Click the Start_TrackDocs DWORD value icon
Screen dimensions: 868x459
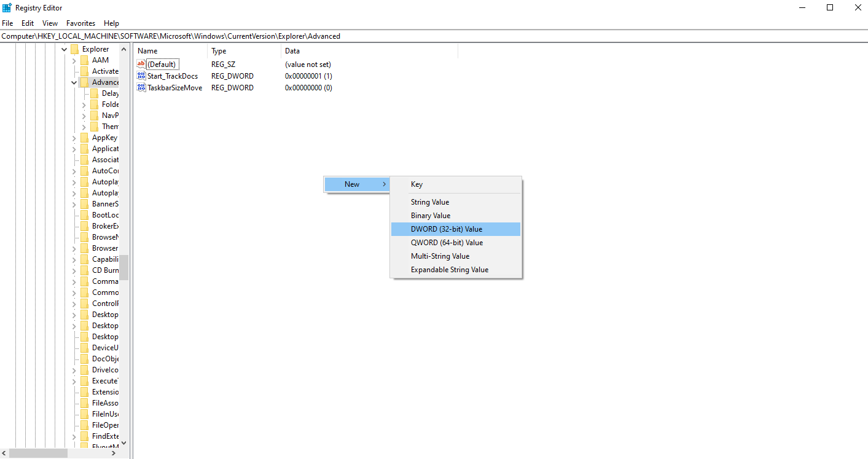[x=141, y=76]
